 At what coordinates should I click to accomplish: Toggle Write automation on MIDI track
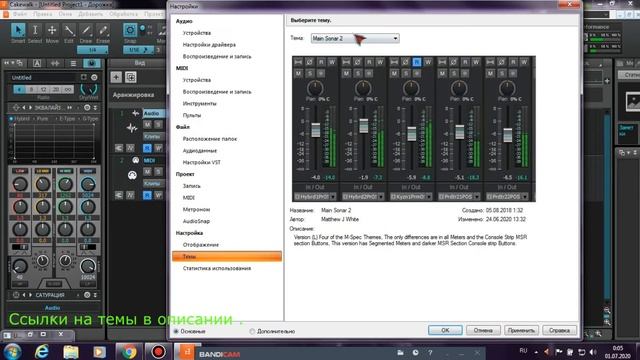tap(158, 196)
